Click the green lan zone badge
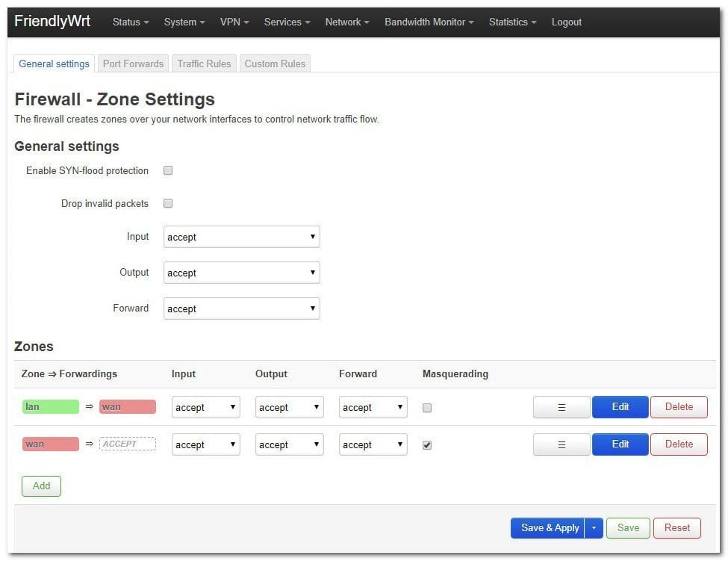This screenshot has height=561, width=728. click(50, 407)
